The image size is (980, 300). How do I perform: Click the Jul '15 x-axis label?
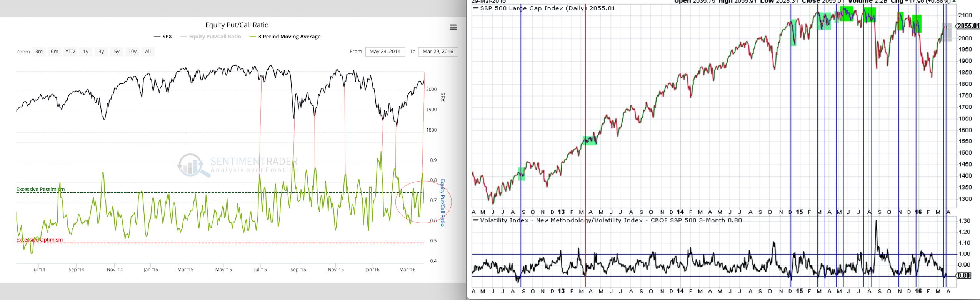coord(260,270)
